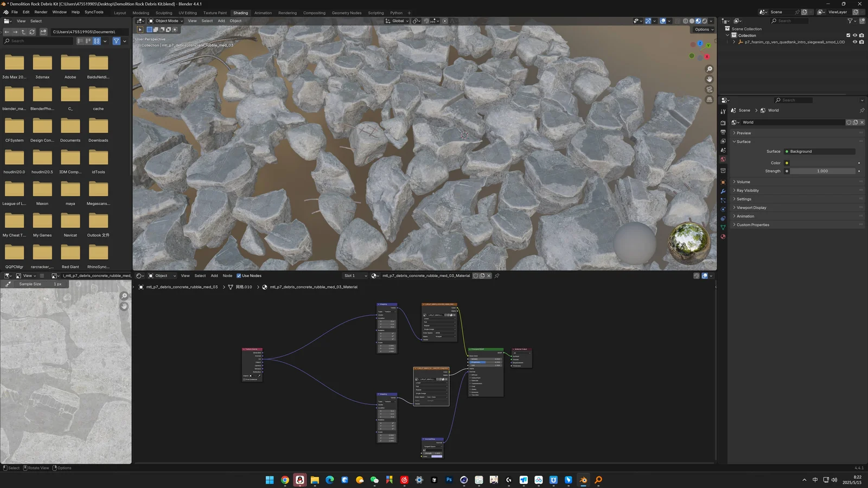
Task: Expand the Volume section in World properties
Action: click(743, 182)
